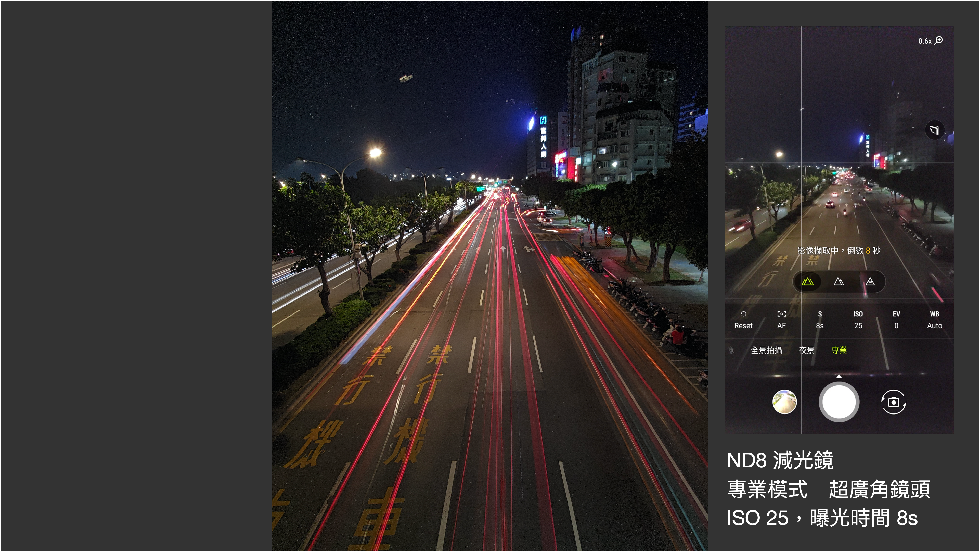
Task: Tap the zoom magnifier plus icon
Action: 938,40
